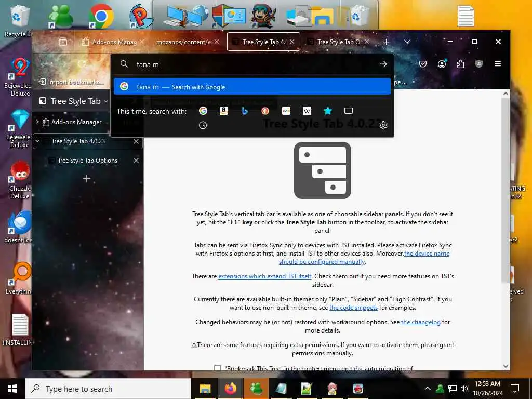Click page scrollbar up arrow
Image resolution: width=532 pixels, height=399 pixels.
click(506, 94)
